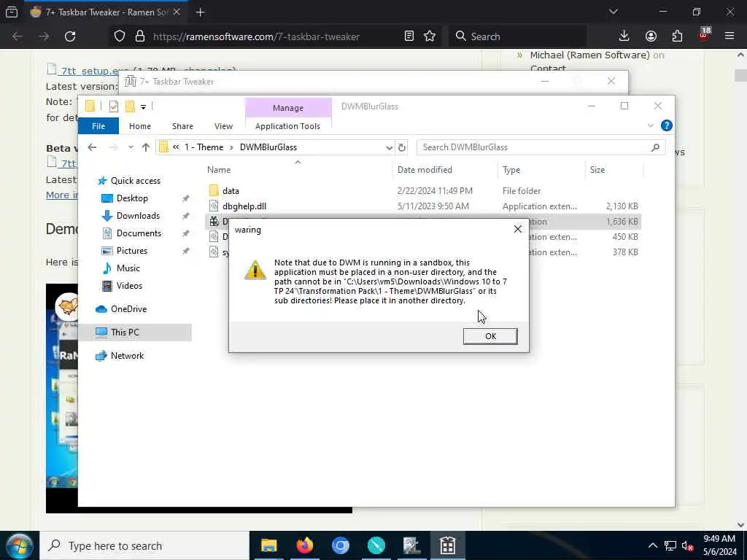Open recent locations dropdown in Explorer
The image size is (747, 560).
click(x=131, y=147)
